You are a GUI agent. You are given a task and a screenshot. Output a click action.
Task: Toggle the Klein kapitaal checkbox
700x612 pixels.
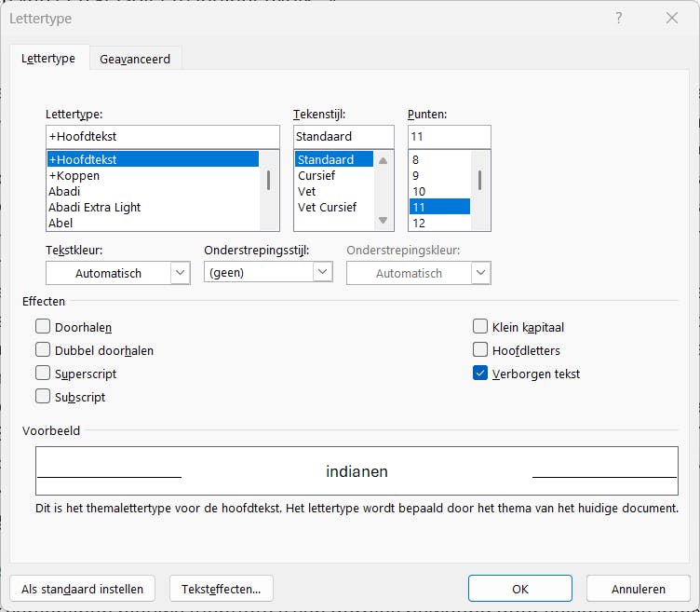coord(480,327)
